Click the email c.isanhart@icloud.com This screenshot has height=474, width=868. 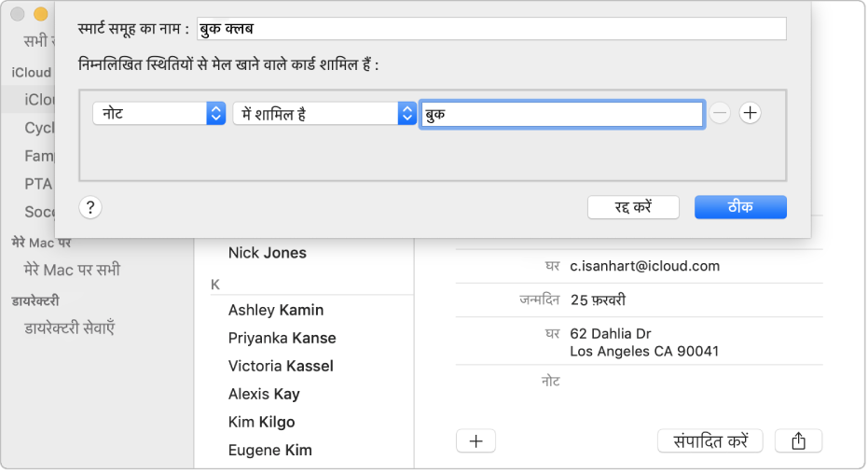[x=645, y=266]
